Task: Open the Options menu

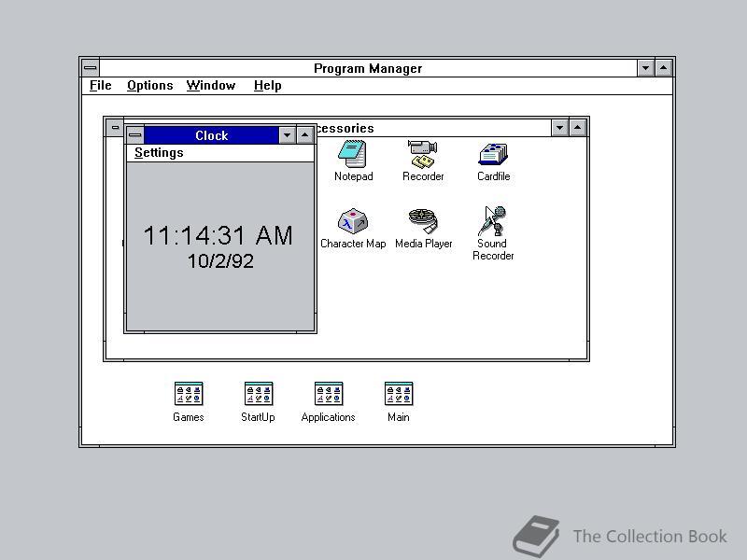Action: [149, 86]
